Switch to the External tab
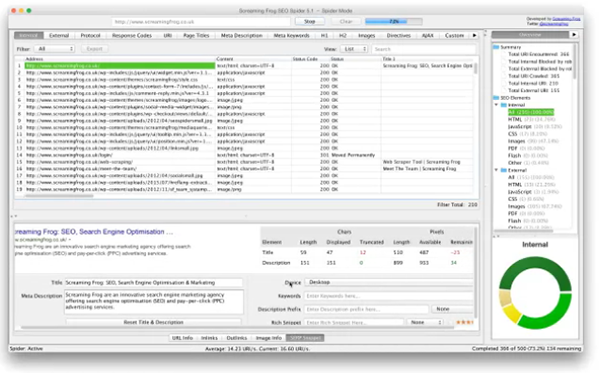This screenshot has height=373, width=600. point(59,35)
